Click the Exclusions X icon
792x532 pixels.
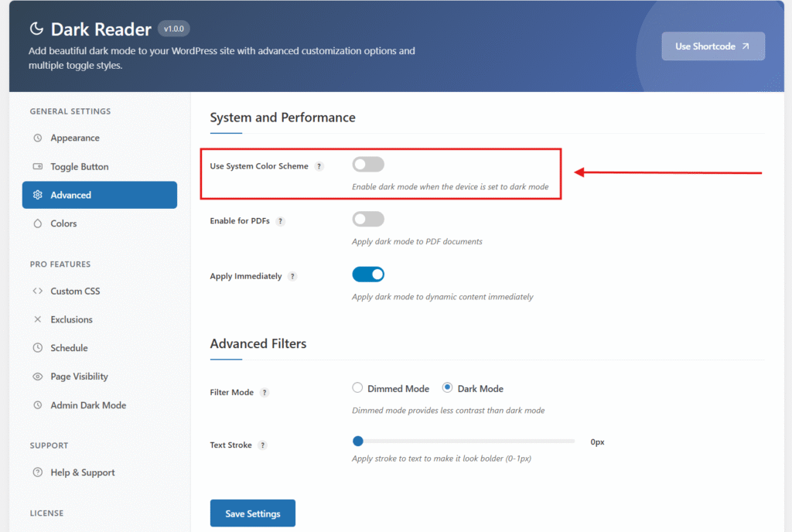tap(37, 319)
